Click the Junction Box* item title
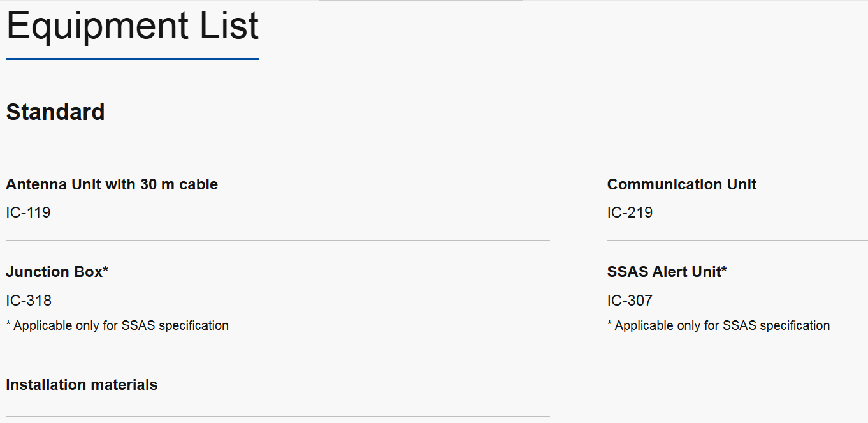Image resolution: width=868 pixels, height=423 pixels. [x=57, y=272]
